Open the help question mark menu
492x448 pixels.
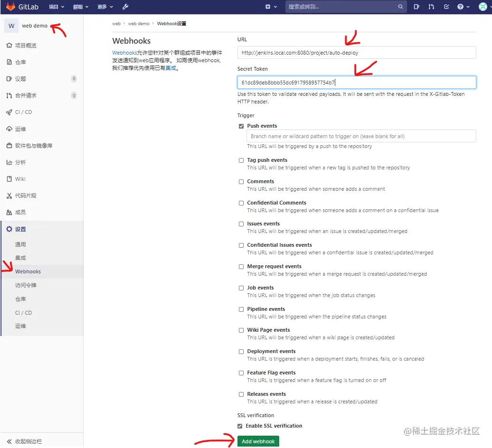point(464,7)
